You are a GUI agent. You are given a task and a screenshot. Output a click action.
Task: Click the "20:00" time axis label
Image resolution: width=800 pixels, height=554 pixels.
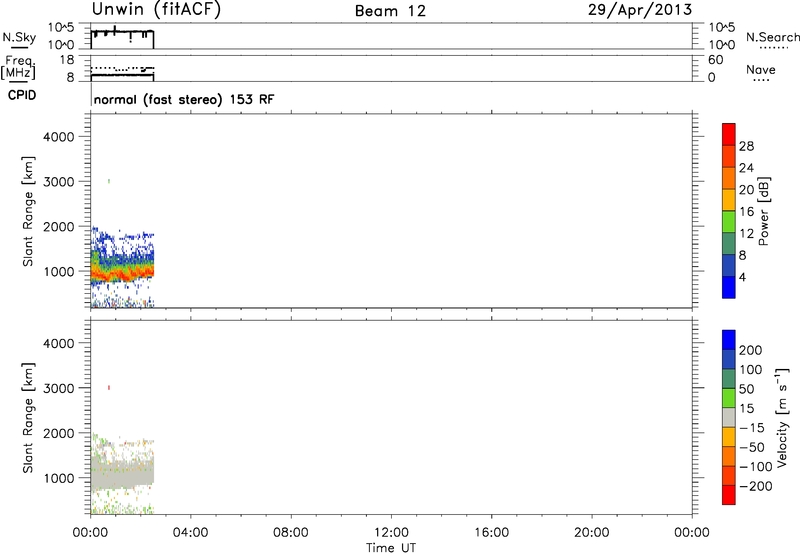[592, 533]
